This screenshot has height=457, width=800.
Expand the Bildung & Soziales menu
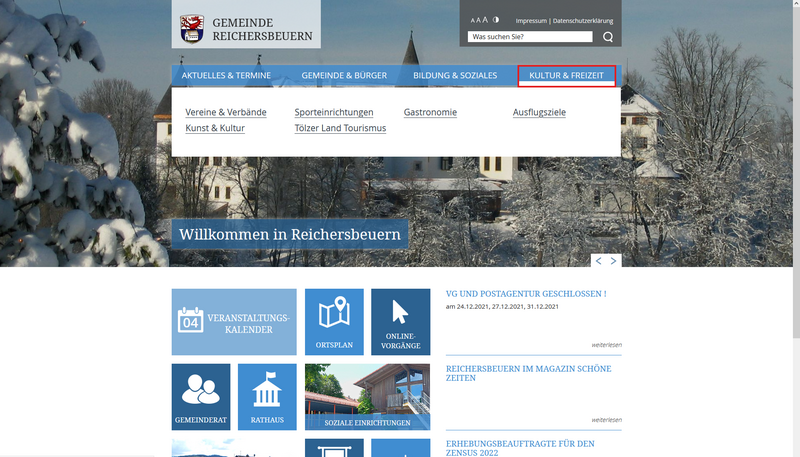pos(455,76)
